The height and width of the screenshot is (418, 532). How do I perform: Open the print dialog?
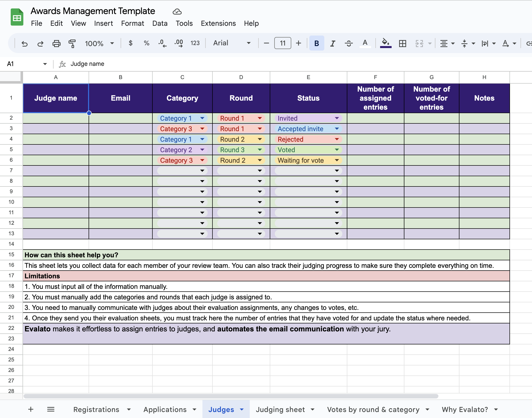[56, 43]
